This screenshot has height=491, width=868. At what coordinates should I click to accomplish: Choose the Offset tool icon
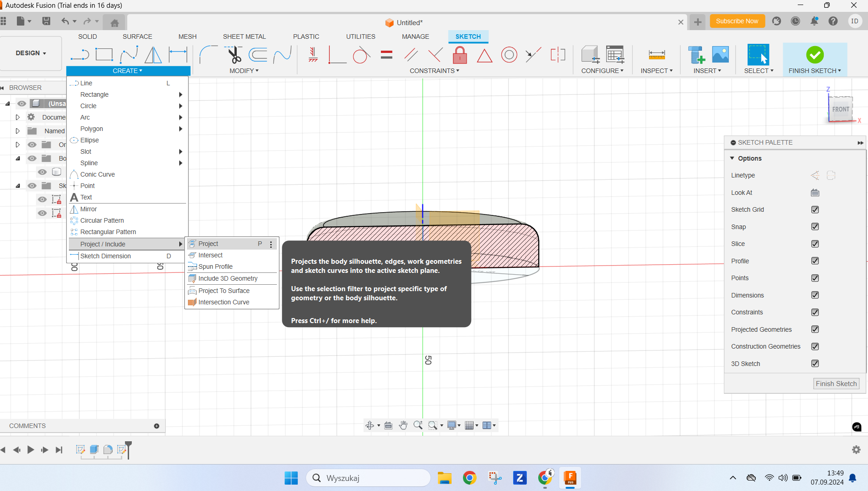tap(258, 55)
